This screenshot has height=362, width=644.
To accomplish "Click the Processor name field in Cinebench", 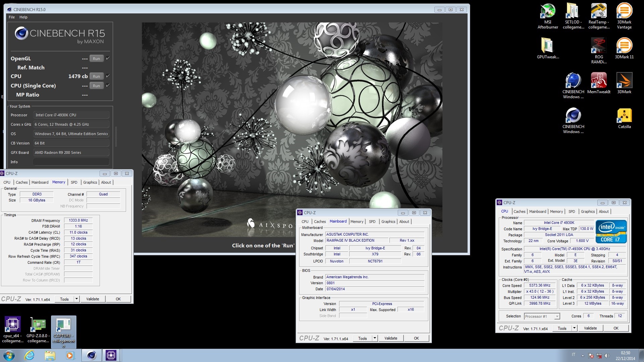I will (x=71, y=115).
